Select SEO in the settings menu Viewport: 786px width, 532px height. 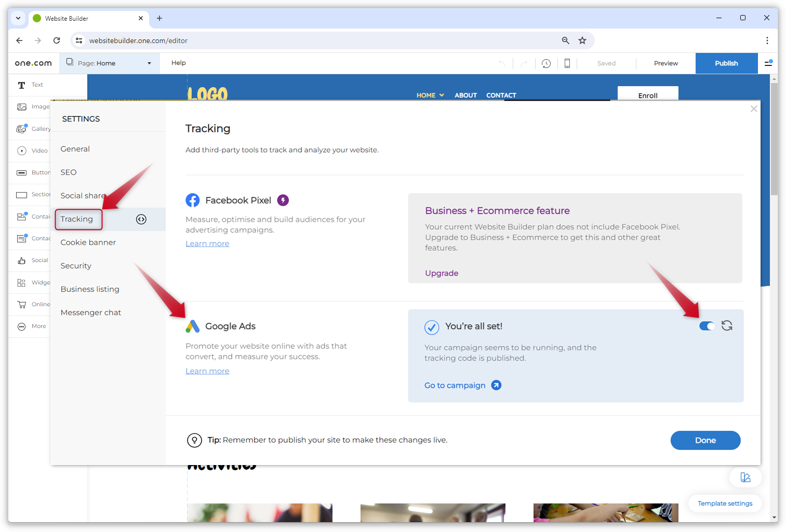(68, 172)
